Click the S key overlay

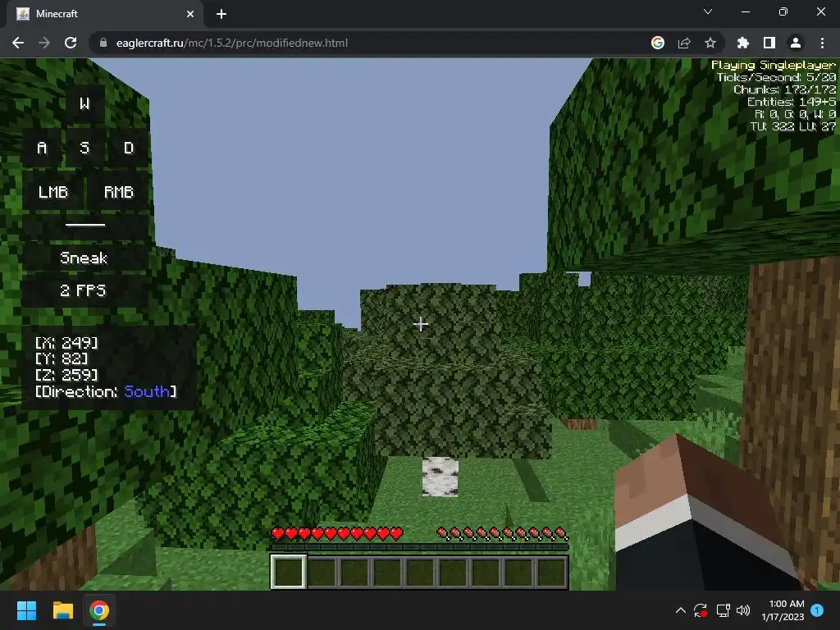click(84, 148)
